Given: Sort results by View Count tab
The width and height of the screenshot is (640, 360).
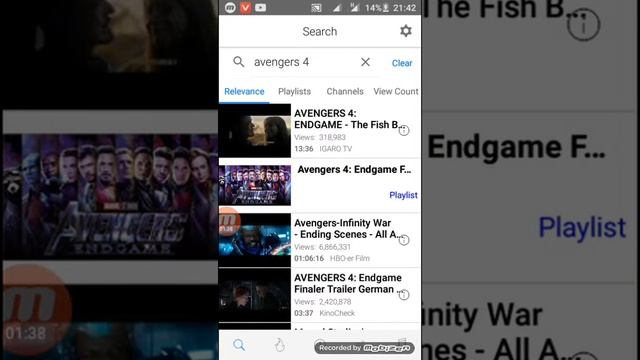Looking at the screenshot, I should (396, 91).
